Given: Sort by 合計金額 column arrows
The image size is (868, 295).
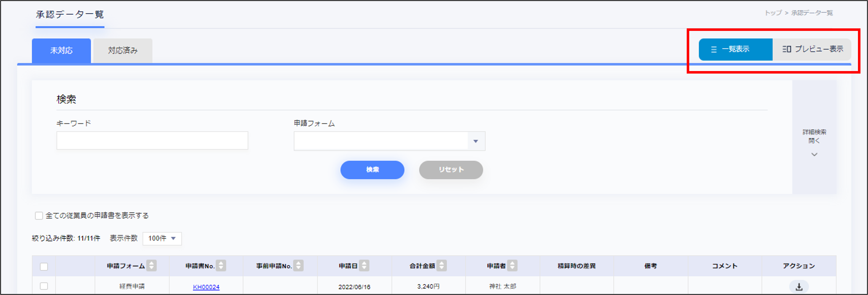Looking at the screenshot, I should [x=441, y=266].
